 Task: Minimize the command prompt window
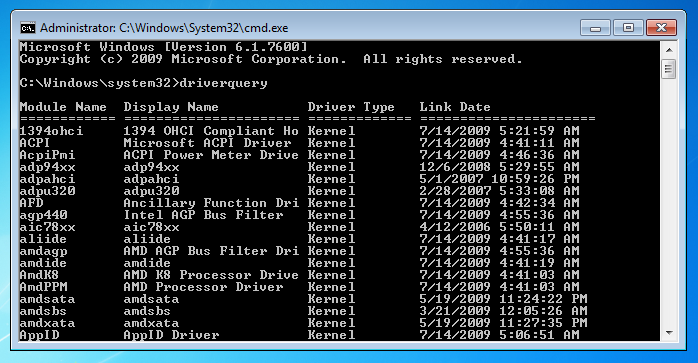(596, 28)
